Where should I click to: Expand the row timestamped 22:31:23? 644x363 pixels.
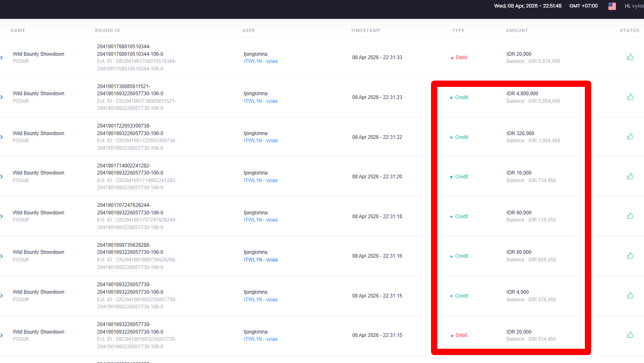pos(2,97)
